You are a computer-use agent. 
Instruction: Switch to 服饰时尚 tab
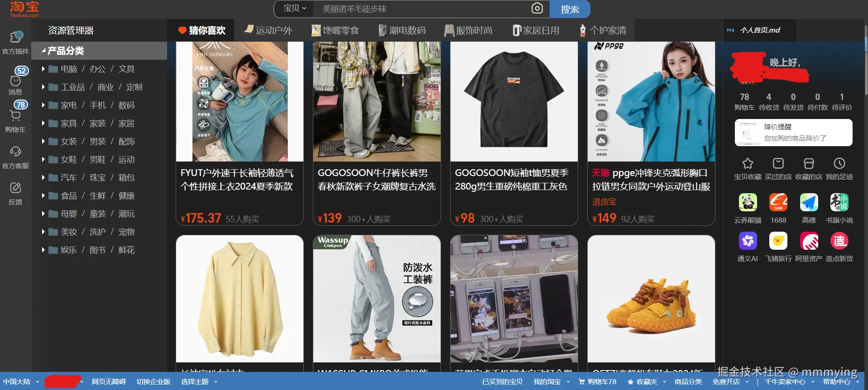[x=468, y=30]
